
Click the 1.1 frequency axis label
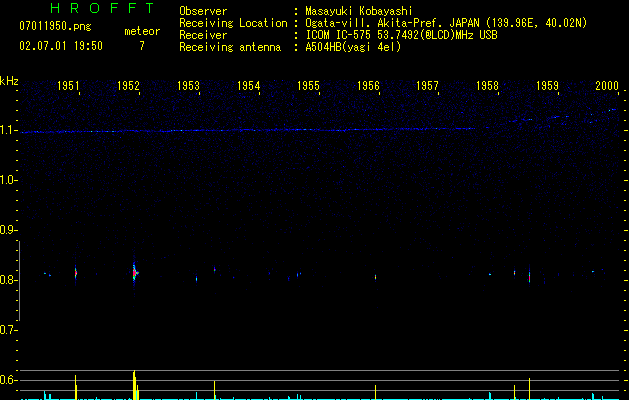tap(8, 130)
